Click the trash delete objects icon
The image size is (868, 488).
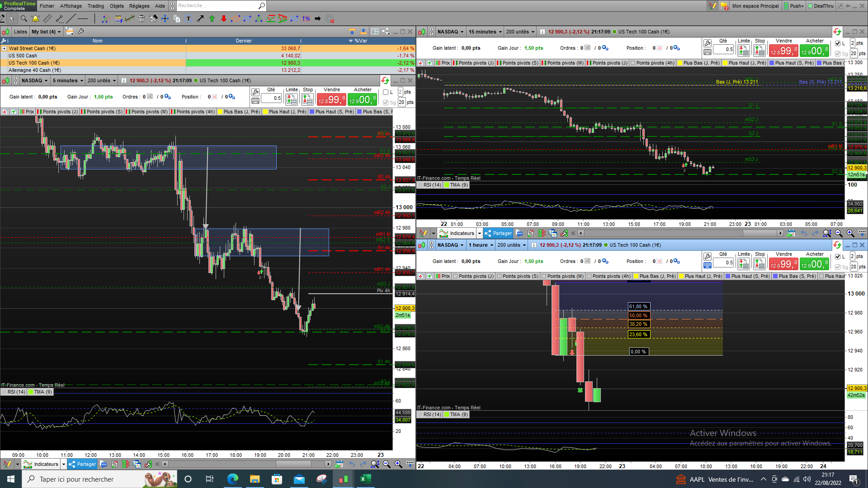(x=142, y=19)
